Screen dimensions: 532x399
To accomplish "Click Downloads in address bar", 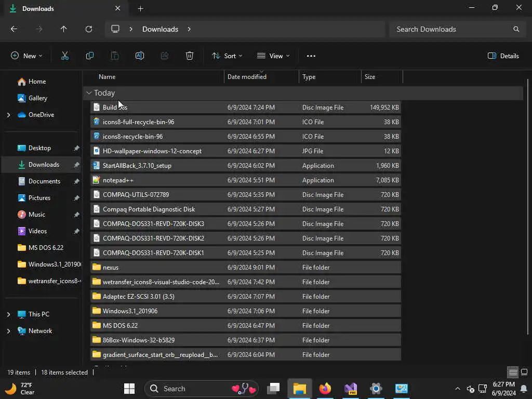I will click(160, 29).
